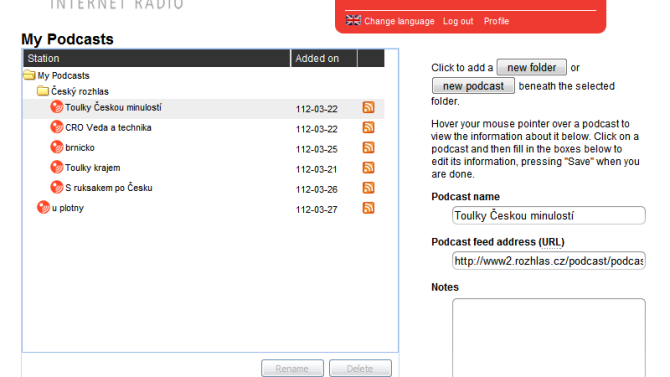
Task: Select the CRO Veda a technika podcast
Action: point(108,127)
